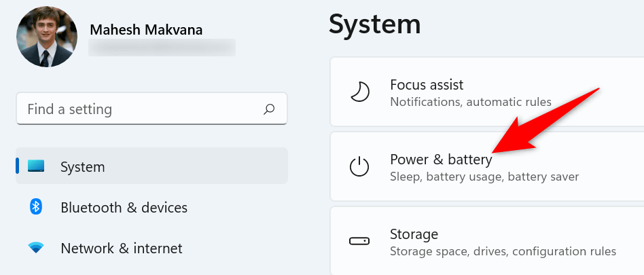This screenshot has height=275, width=644.
Task: Click the Bluetooth icon in the sidebar
Action: click(x=36, y=206)
